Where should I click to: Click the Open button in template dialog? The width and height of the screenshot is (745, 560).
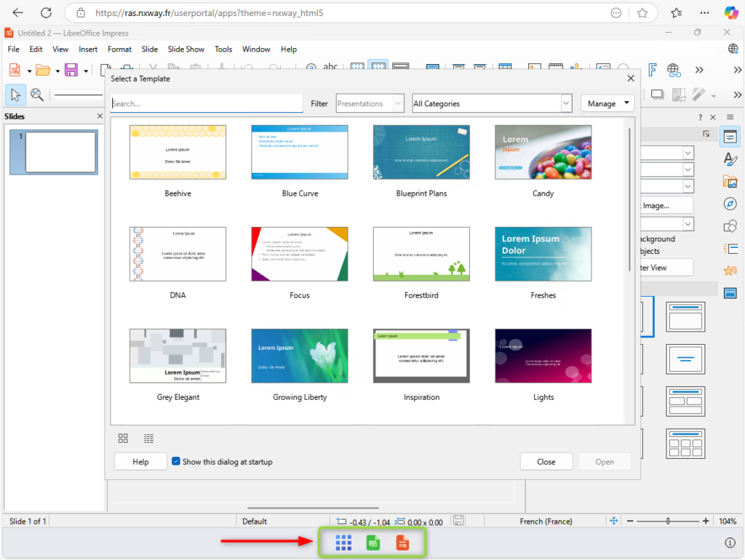pyautogui.click(x=605, y=462)
